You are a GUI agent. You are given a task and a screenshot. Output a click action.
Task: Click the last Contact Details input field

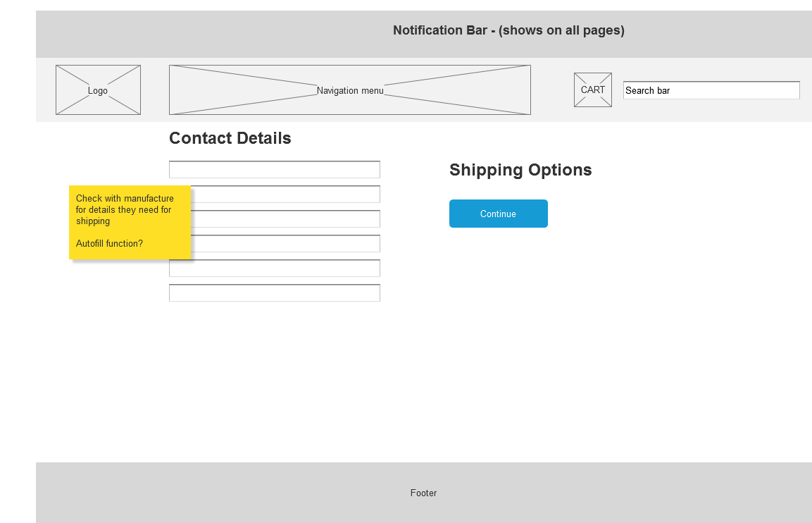[274, 293]
